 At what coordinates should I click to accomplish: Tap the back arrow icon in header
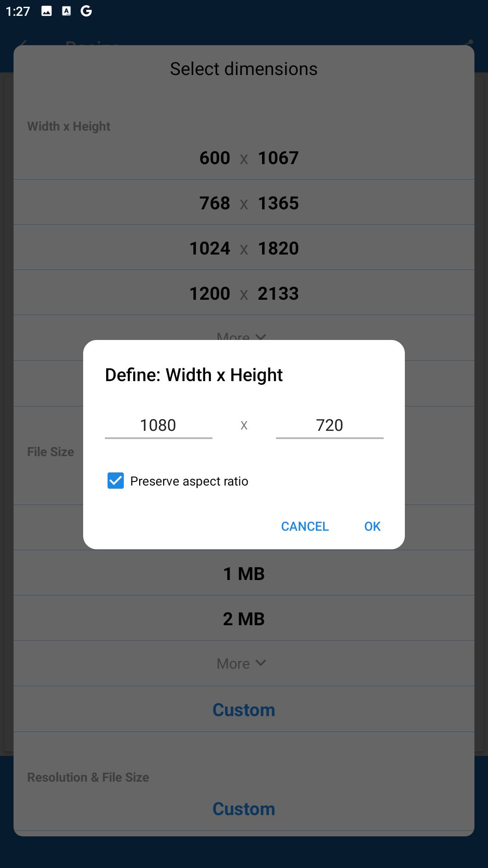coord(23,44)
